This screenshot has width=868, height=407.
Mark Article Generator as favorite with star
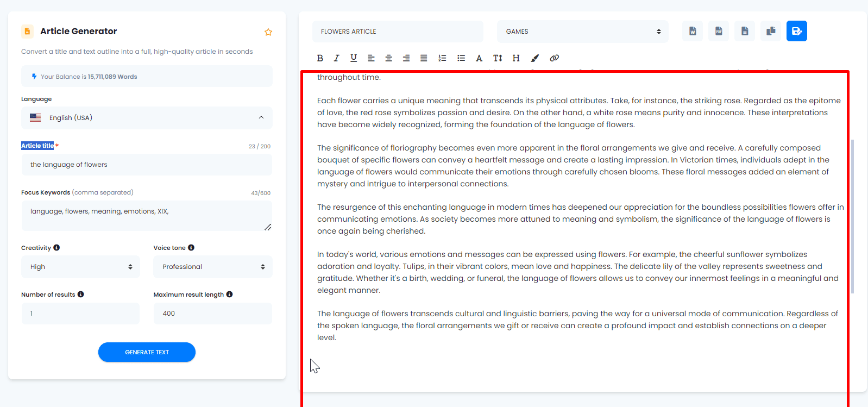pos(268,32)
